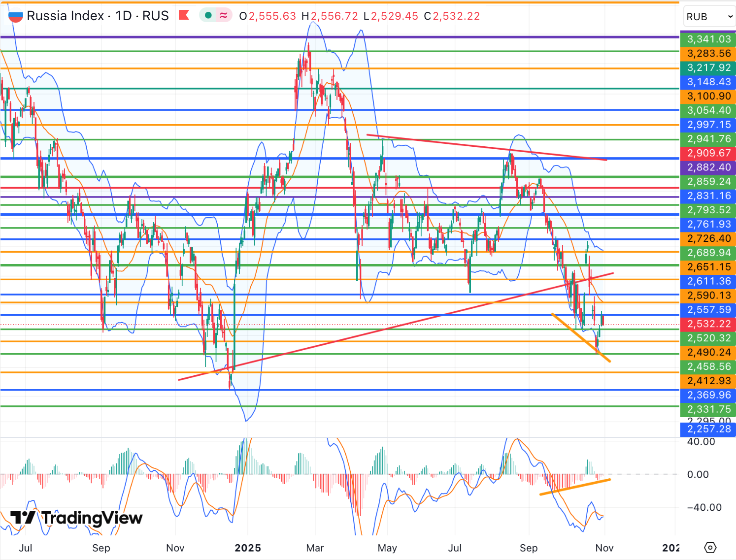Open chart settings via the hexagon icon

click(x=709, y=547)
